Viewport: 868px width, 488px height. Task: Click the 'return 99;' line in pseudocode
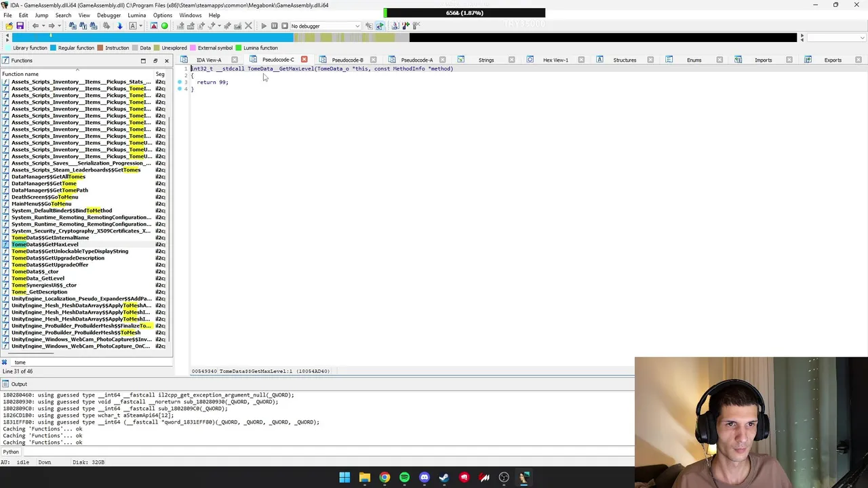212,82
